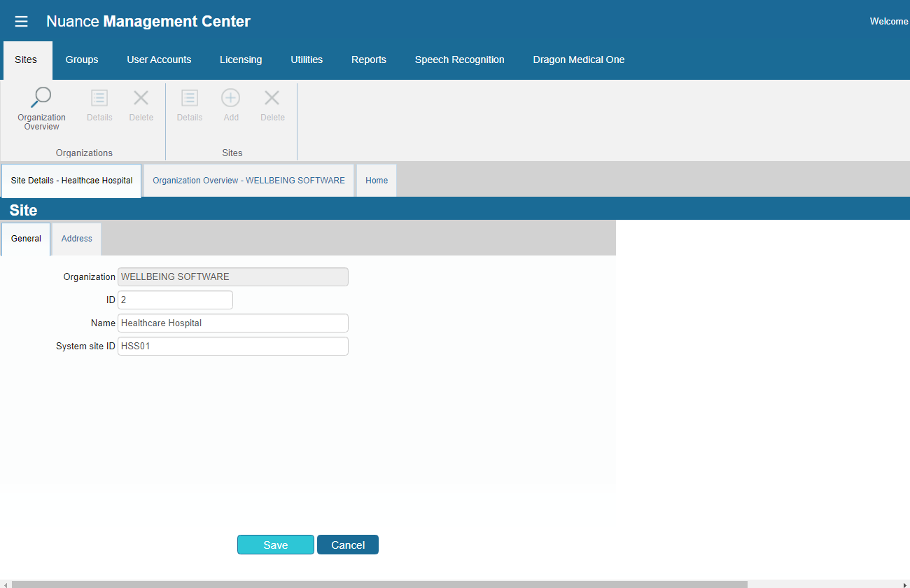Image resolution: width=910 pixels, height=588 pixels.
Task: Click the Nuance Management Center title
Action: [x=148, y=22]
